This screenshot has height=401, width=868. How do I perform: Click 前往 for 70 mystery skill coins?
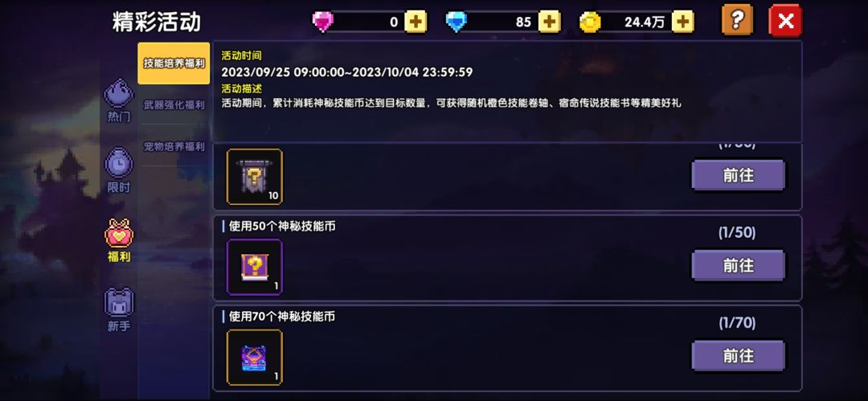coord(739,355)
